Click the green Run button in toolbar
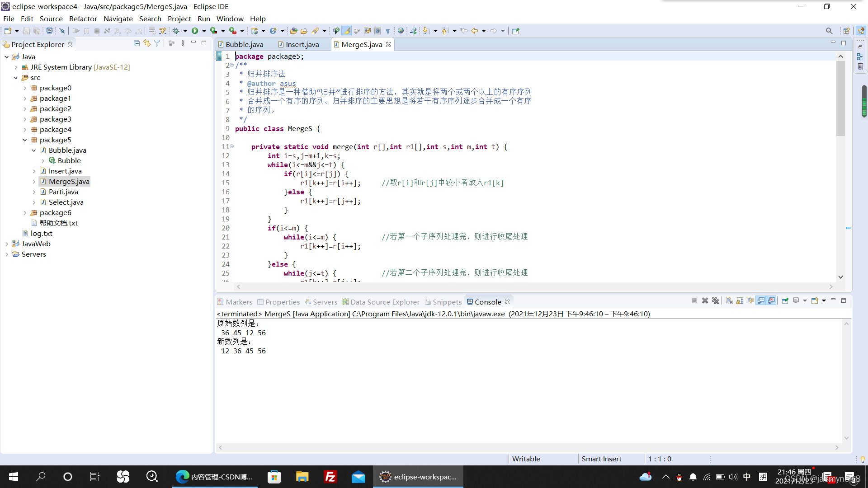 195,31
